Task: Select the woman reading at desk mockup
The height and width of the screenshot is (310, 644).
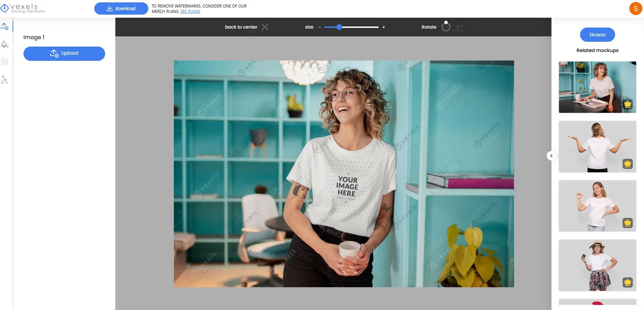Action: (x=597, y=87)
